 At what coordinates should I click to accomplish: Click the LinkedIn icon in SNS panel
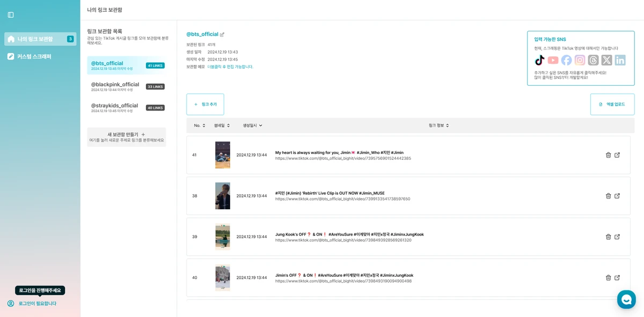(620, 60)
